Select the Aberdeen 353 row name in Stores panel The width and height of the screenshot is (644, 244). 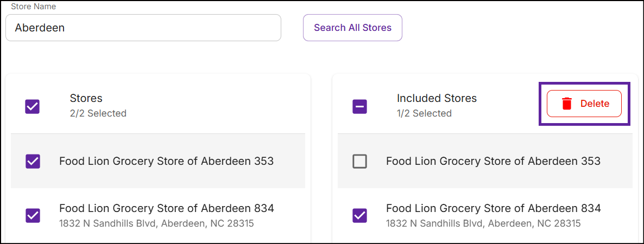(166, 161)
